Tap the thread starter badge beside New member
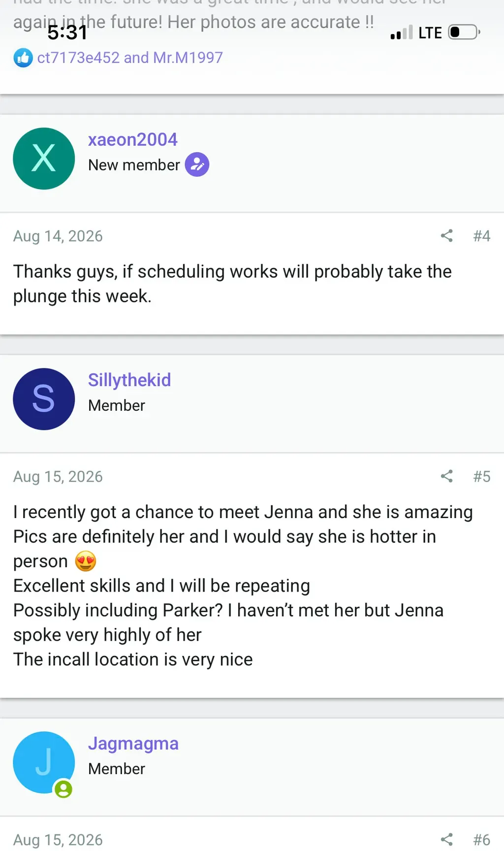Screen dimensions: 504x851 click(197, 164)
